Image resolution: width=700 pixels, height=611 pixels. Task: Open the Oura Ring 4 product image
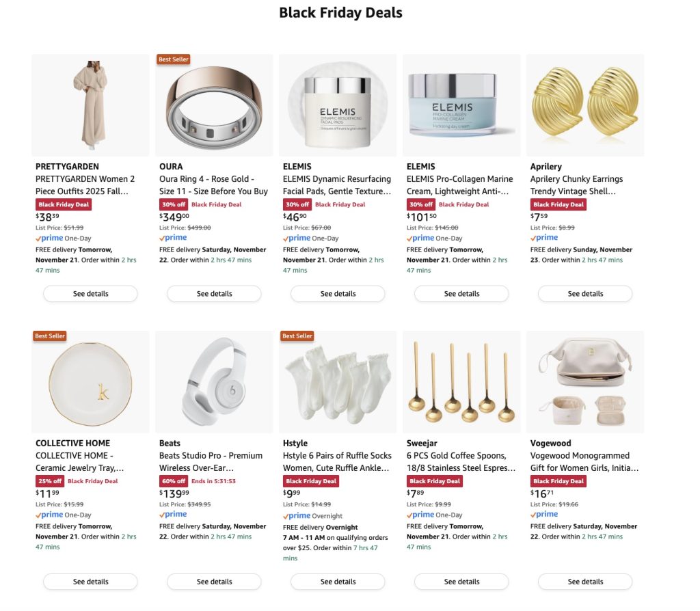coord(214,105)
